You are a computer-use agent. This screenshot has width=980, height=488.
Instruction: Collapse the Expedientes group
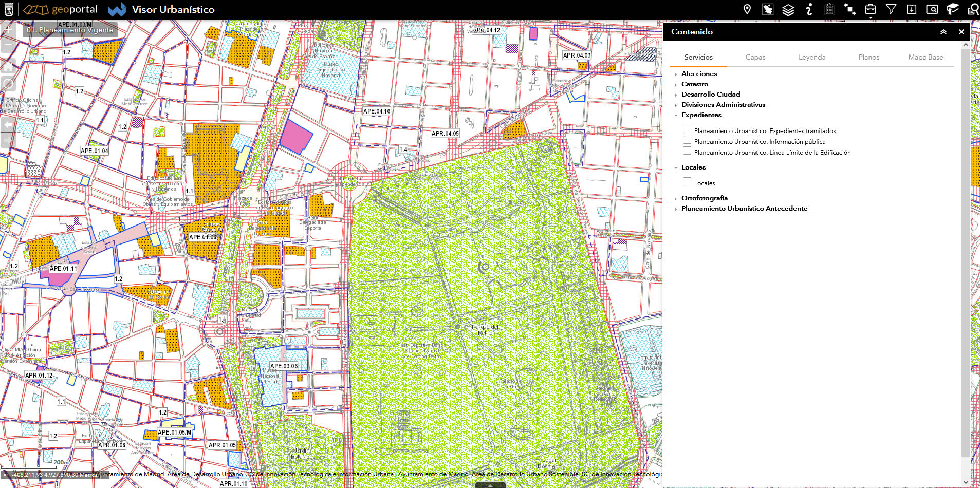click(x=676, y=116)
